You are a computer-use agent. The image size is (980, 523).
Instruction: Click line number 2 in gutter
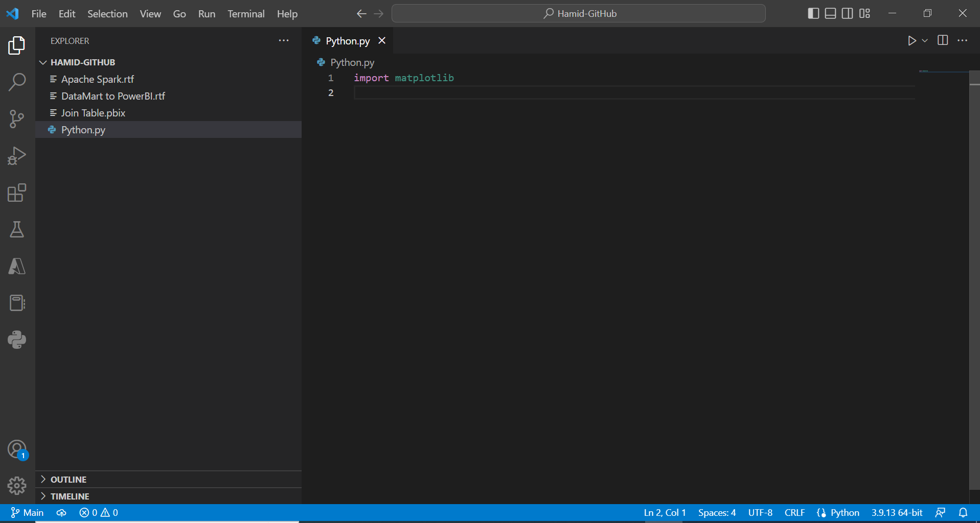pos(331,92)
